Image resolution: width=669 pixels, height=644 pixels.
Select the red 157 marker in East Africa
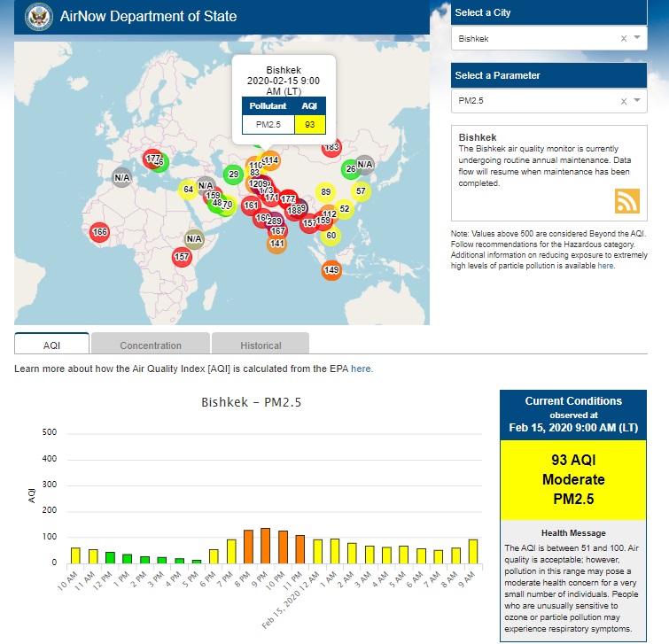click(x=182, y=257)
